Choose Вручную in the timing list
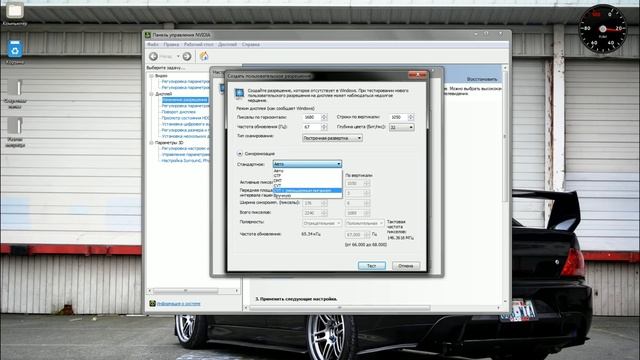The width and height of the screenshot is (640, 360). [307, 196]
